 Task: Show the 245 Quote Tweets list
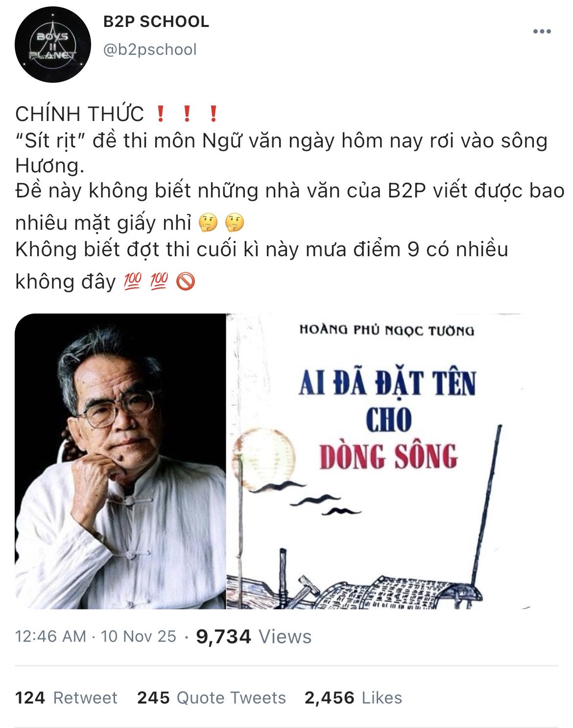point(212,698)
